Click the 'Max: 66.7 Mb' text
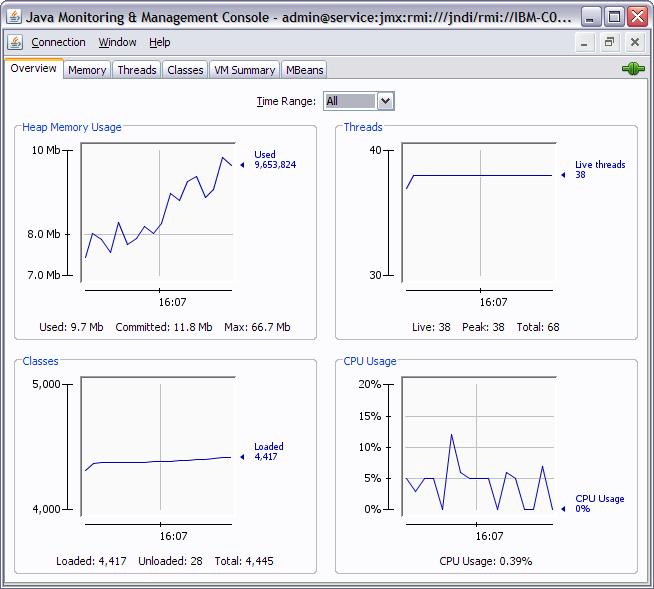 pyautogui.click(x=257, y=327)
